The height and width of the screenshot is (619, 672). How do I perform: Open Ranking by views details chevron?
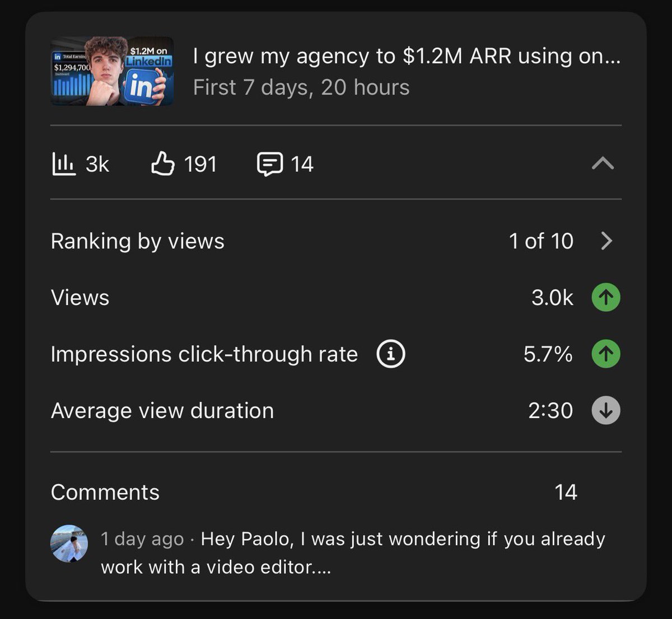point(606,241)
